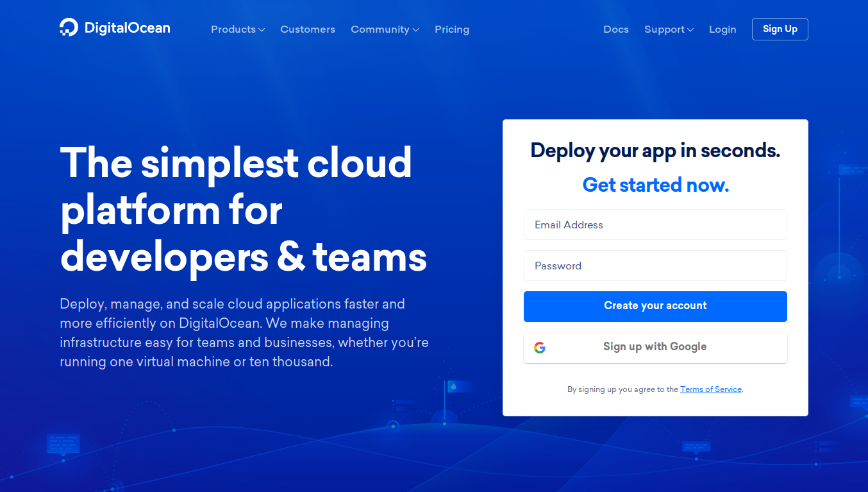Click the Get started now link
The width and height of the screenshot is (868, 492).
pyautogui.click(x=655, y=185)
